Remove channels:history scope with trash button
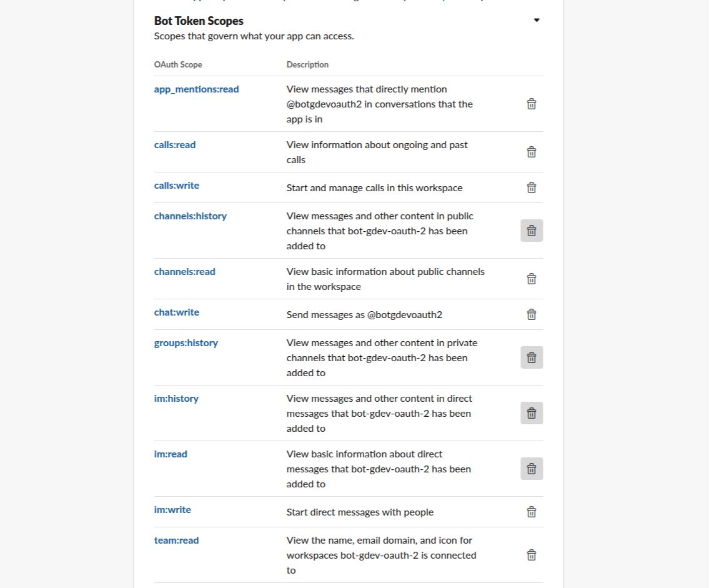Viewport: 709px width, 588px height. (x=532, y=231)
